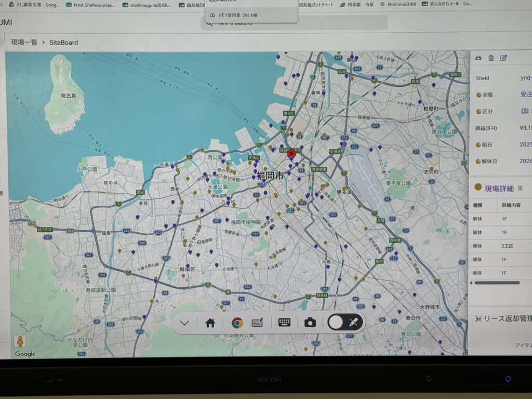Image resolution: width=532 pixels, height=399 pixels.
Task: Click the リース返却管理 heading
Action: click(x=508, y=318)
